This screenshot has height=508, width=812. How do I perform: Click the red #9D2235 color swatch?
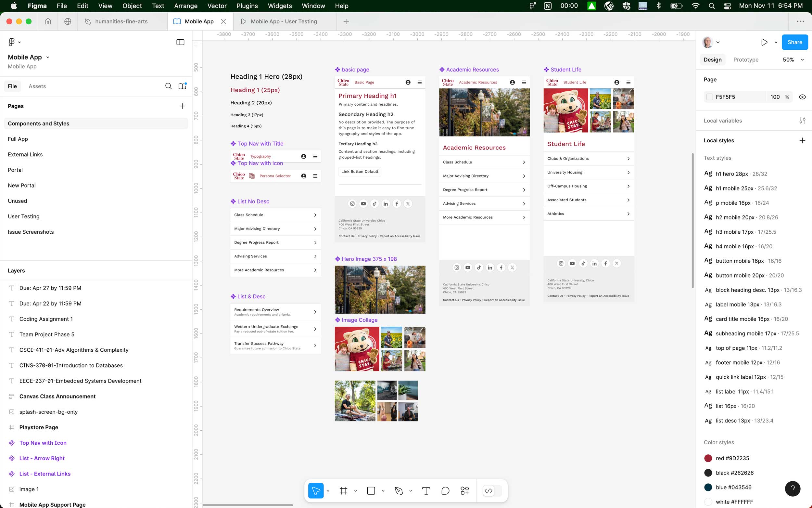tap(708, 458)
